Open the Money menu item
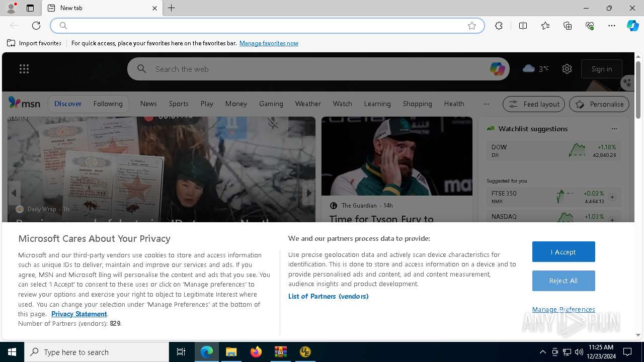This screenshot has height=362, width=644. coord(236,104)
